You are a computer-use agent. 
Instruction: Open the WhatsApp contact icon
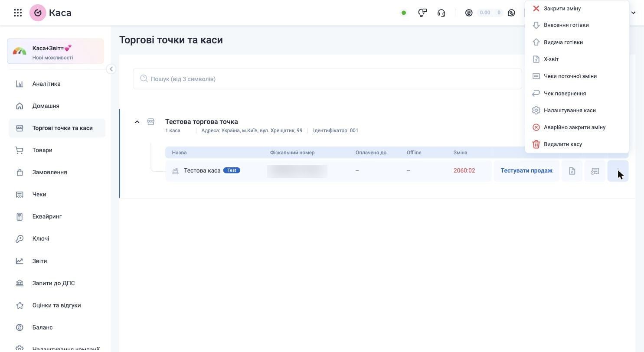pos(512,13)
